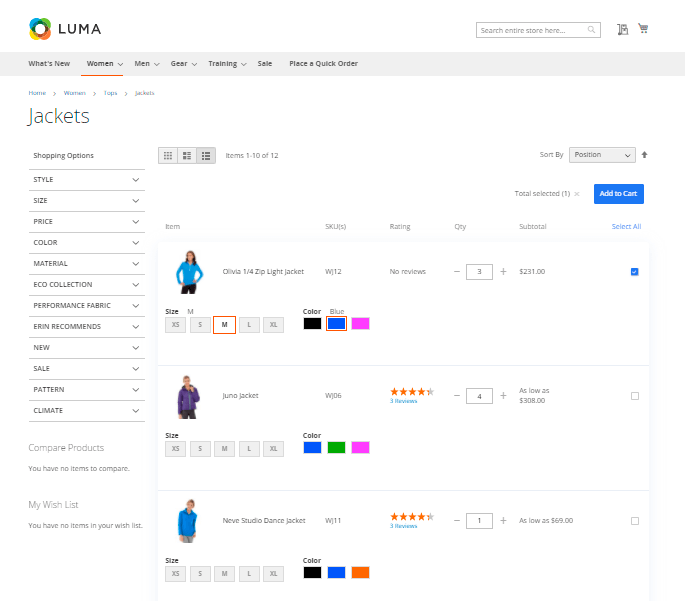The height and width of the screenshot is (601, 685).
Task: Pick green color for Juno Jacket
Action: click(336, 448)
